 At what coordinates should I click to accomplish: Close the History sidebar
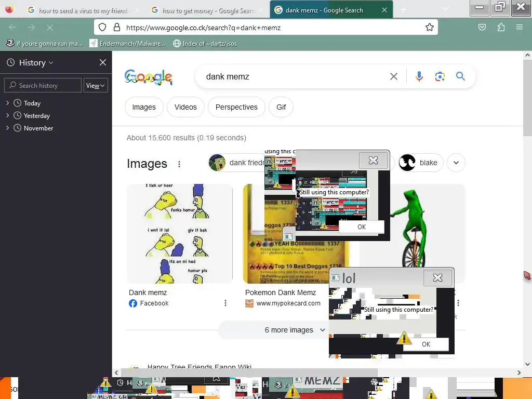[103, 62]
